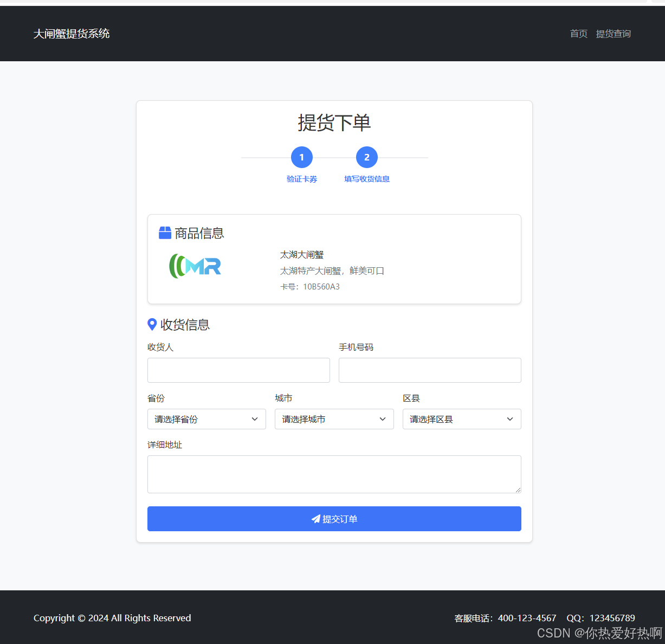Screen dimensions: 665x644
Task: Select step 2 circle 填写收货信息
Action: [x=367, y=157]
